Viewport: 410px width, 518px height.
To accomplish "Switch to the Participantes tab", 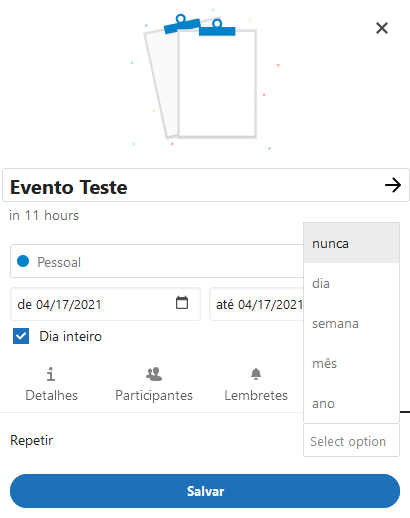I will click(154, 384).
